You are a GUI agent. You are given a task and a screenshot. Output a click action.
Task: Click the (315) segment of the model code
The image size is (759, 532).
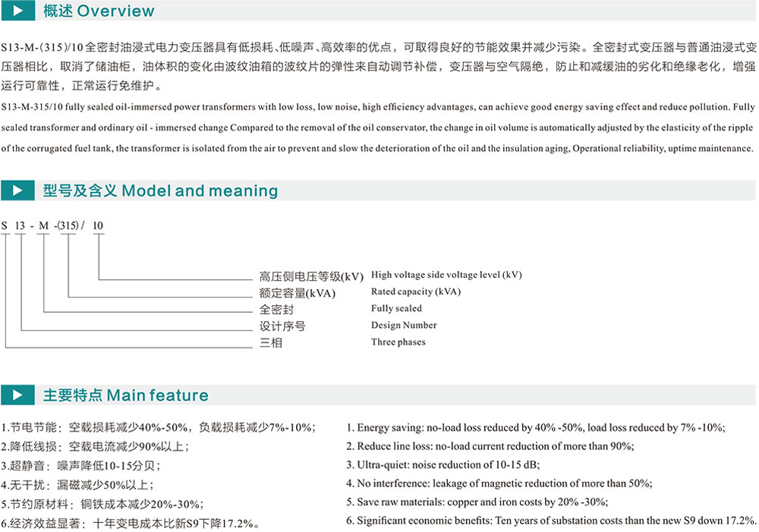[68, 226]
